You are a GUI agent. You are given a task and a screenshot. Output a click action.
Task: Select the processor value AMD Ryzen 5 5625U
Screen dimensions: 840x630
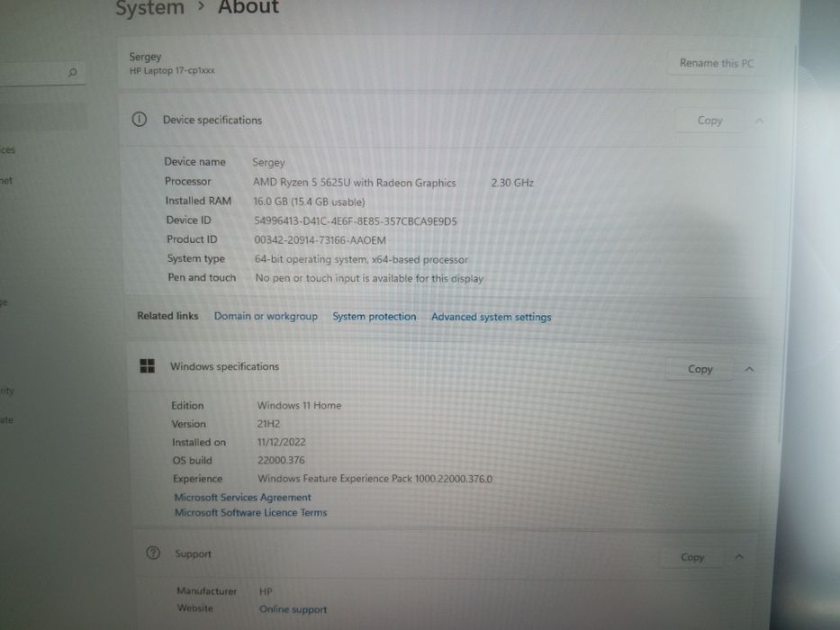[354, 183]
